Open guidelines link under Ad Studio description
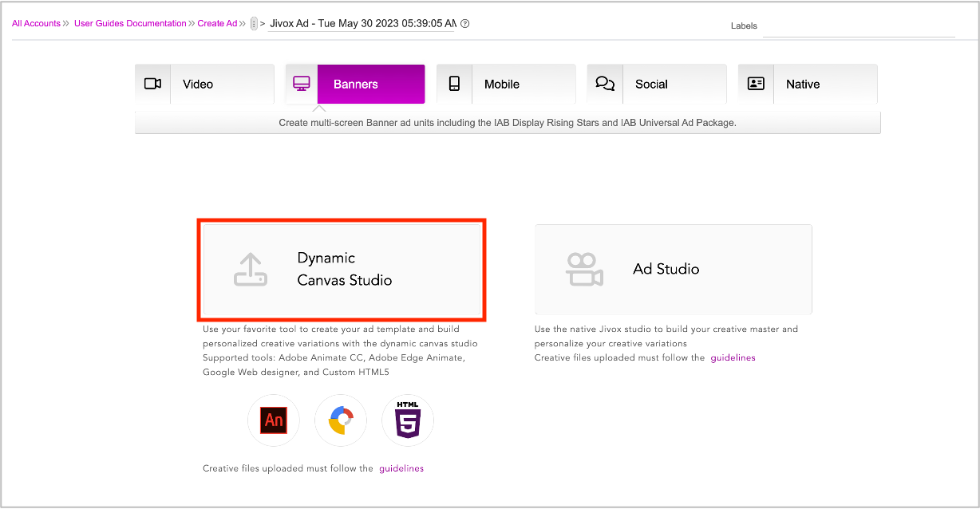The image size is (980, 509). (x=733, y=358)
